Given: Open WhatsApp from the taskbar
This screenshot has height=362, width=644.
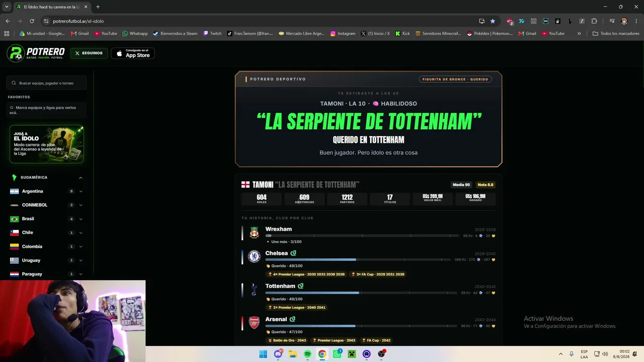Looking at the screenshot, I should click(337, 354).
